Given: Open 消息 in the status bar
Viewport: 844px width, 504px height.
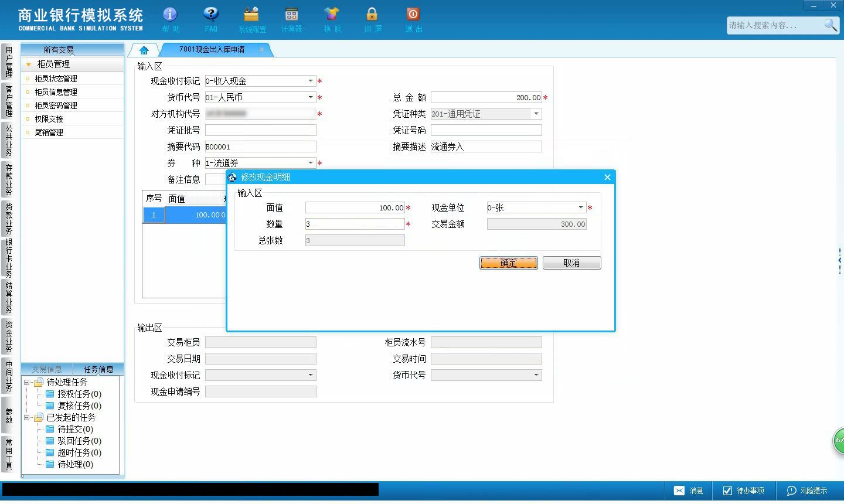Looking at the screenshot, I should [x=689, y=491].
